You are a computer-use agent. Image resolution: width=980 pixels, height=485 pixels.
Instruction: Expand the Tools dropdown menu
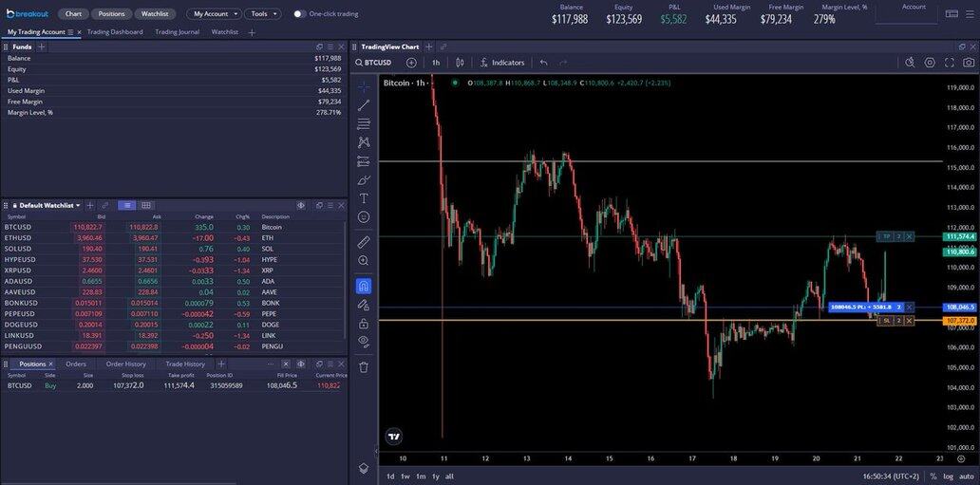[x=262, y=14]
